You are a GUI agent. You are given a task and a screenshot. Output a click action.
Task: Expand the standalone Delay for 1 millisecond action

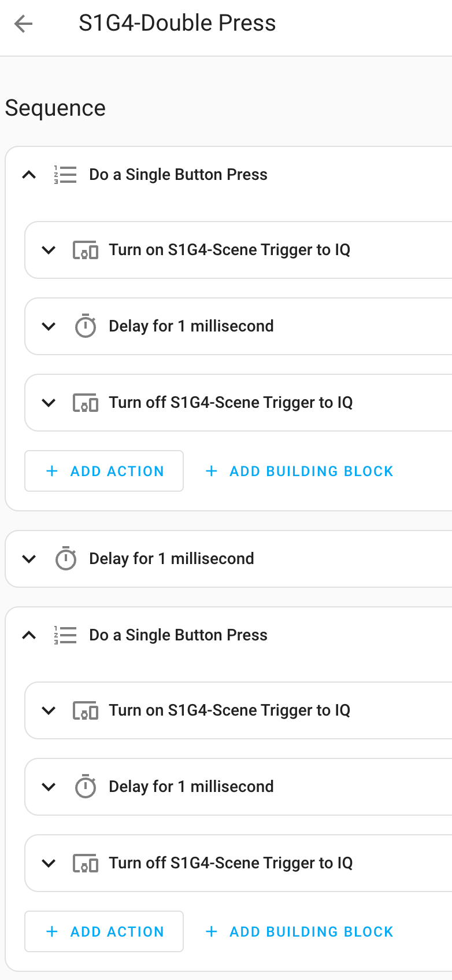tap(29, 559)
